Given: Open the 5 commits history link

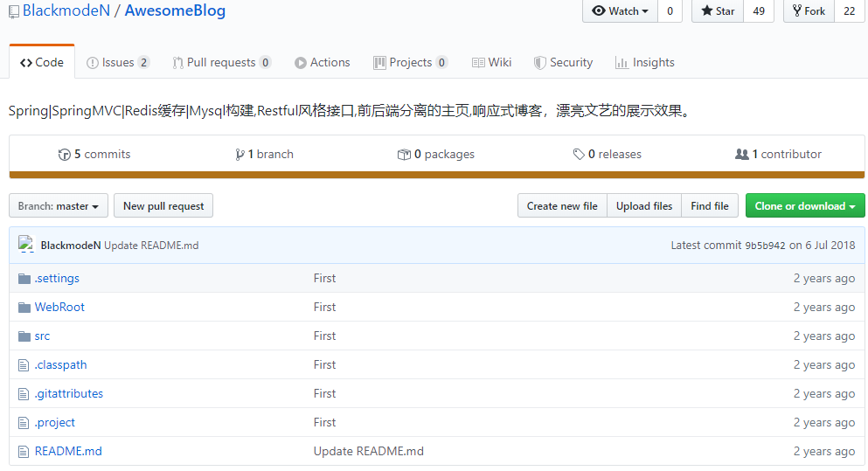Looking at the screenshot, I should click(x=94, y=155).
